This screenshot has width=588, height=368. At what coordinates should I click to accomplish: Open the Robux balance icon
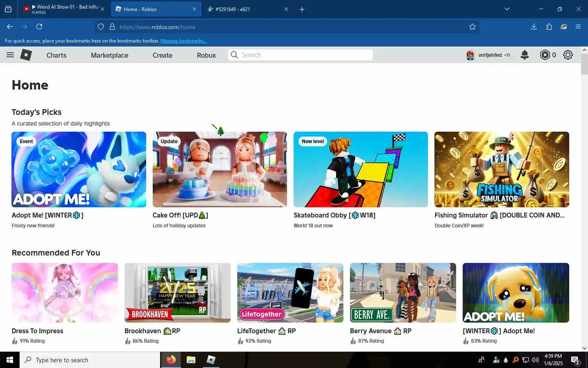pos(545,55)
